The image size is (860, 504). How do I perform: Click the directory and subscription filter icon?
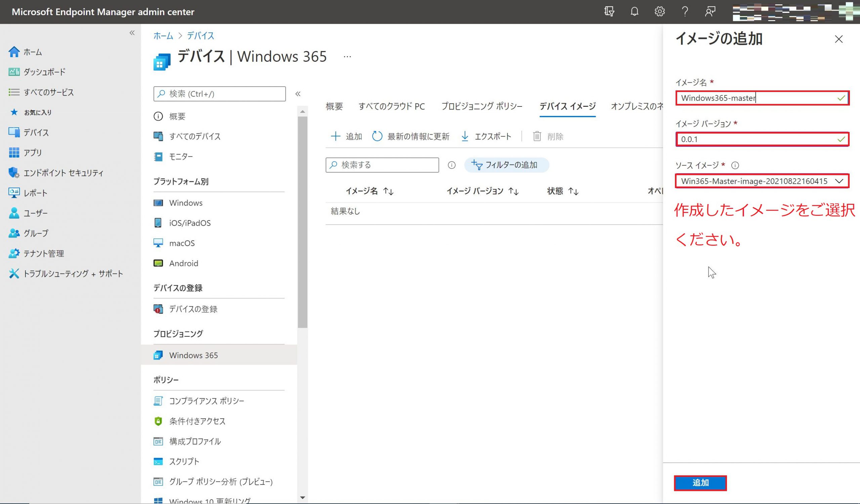(609, 12)
